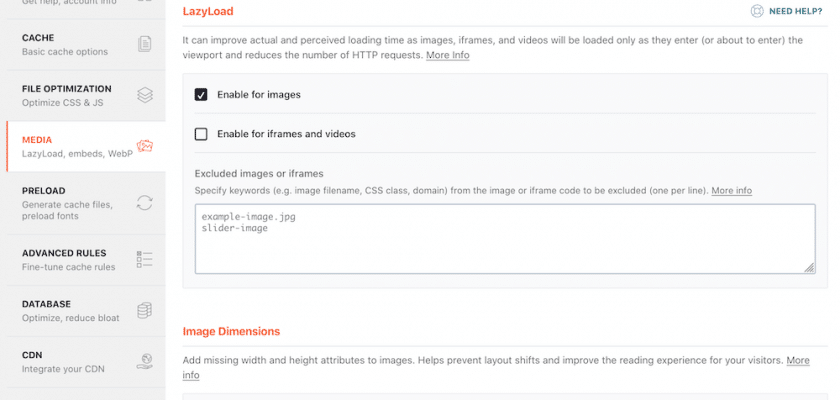Click More info link for excluded images
840x400 pixels.
tap(731, 190)
